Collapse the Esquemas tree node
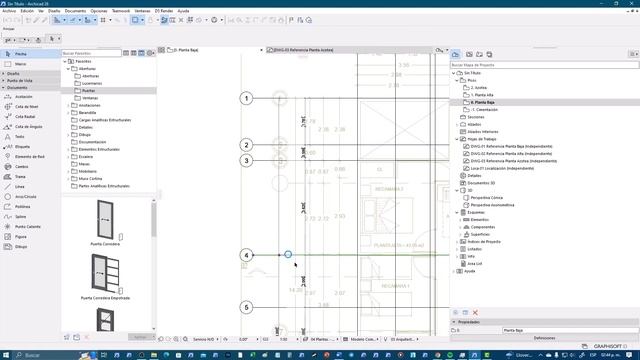This screenshot has width=640, height=360. pos(457,212)
